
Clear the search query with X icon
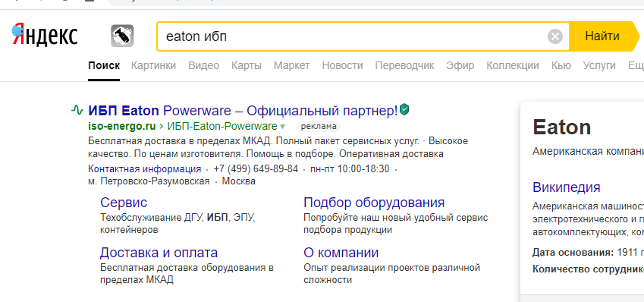pyautogui.click(x=555, y=36)
